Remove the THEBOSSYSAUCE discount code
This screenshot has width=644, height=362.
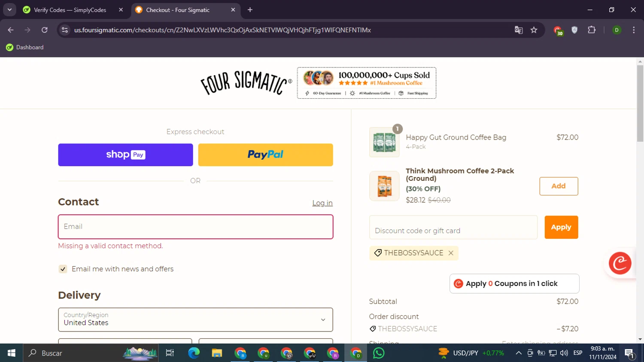pos(451,253)
